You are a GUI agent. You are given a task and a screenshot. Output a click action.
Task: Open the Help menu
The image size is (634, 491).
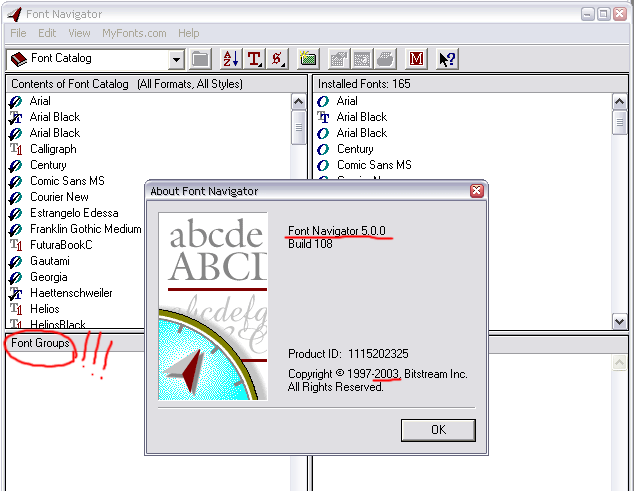pyautogui.click(x=188, y=33)
